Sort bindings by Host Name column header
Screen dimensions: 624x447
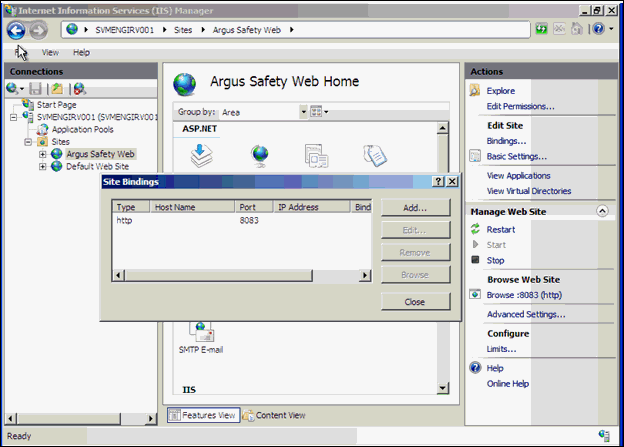[x=192, y=207]
